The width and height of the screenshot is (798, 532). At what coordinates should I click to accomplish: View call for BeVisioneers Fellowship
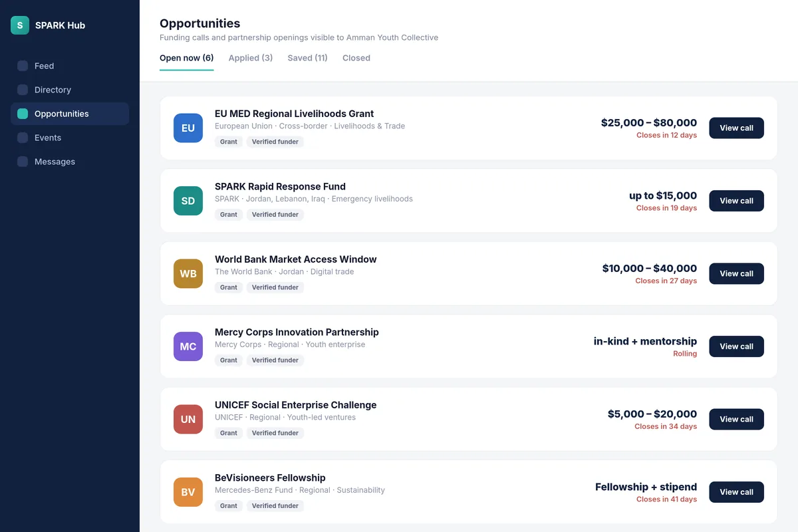[736, 492]
